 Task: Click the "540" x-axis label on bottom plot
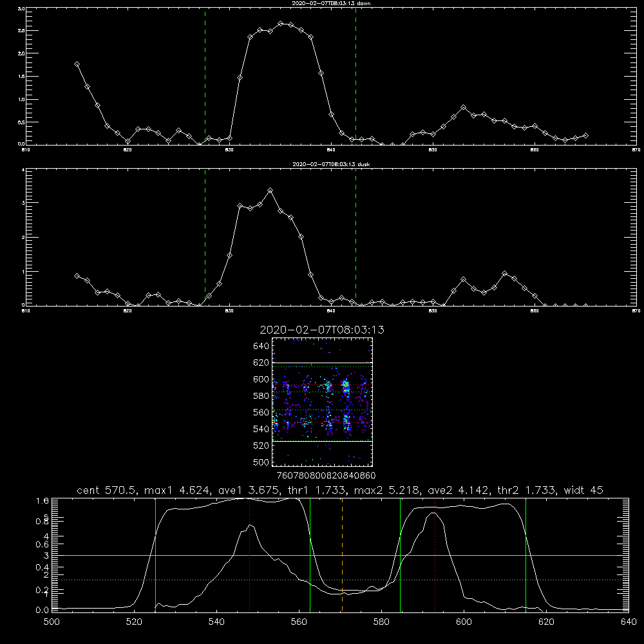pyautogui.click(x=216, y=622)
